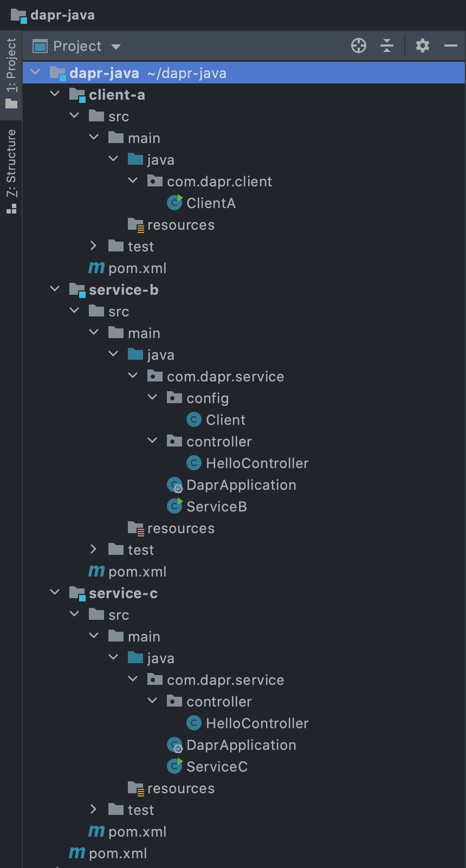This screenshot has width=466, height=868.
Task: Click the locate/select opened file target icon
Action: [359, 46]
